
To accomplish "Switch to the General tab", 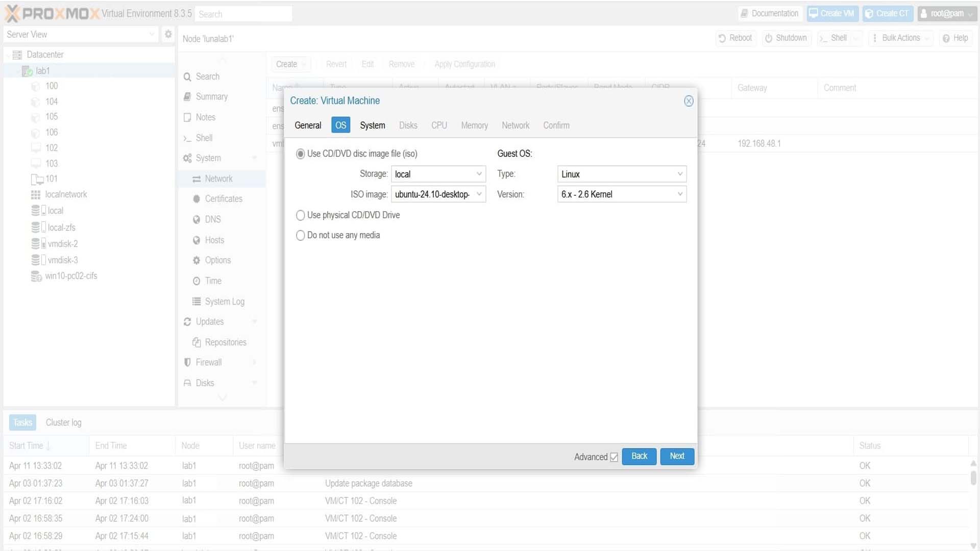I will pos(308,126).
